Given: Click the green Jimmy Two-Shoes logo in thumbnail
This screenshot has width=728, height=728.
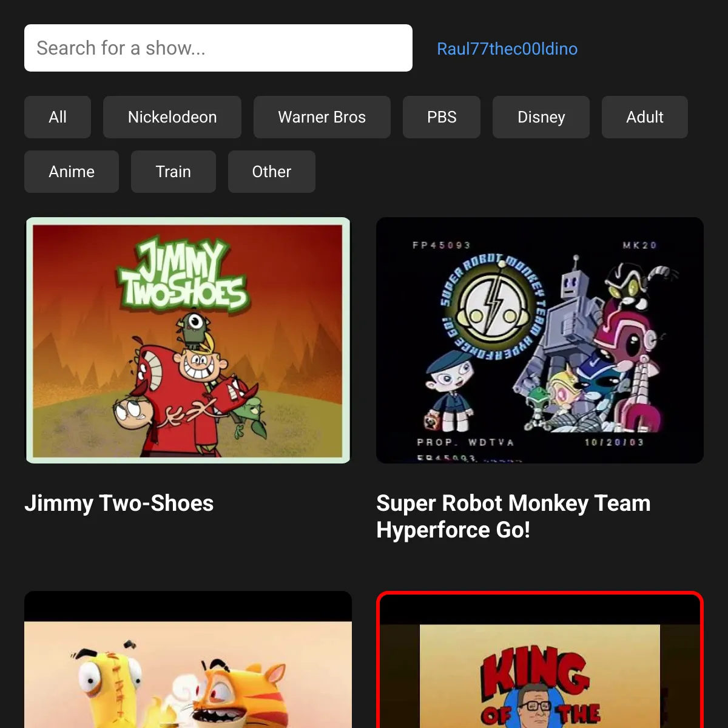Looking at the screenshot, I should click(x=183, y=276).
